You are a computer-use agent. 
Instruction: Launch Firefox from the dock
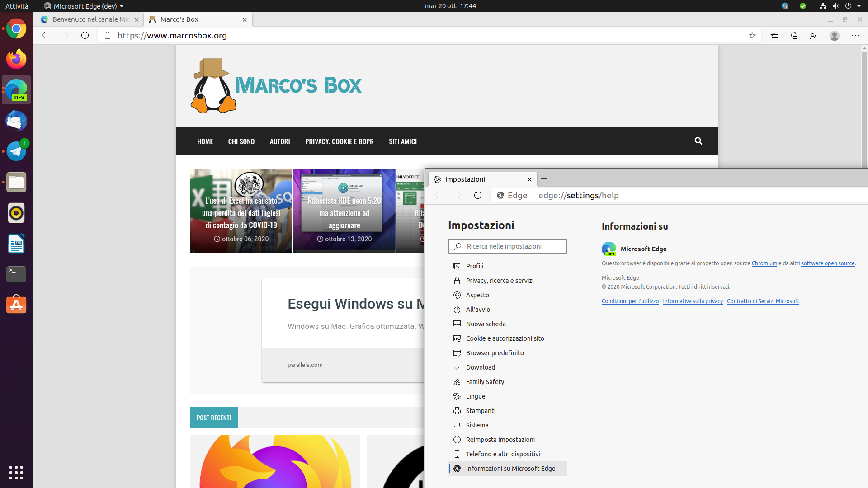point(16,59)
